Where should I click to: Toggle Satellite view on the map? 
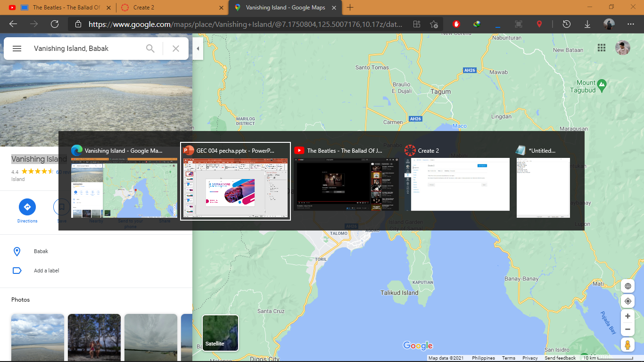220,333
